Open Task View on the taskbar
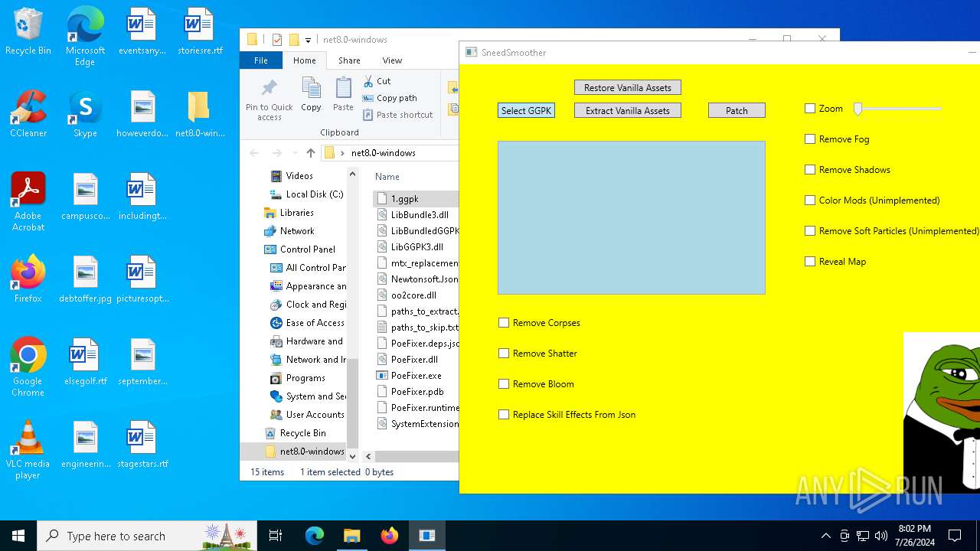 pyautogui.click(x=276, y=536)
